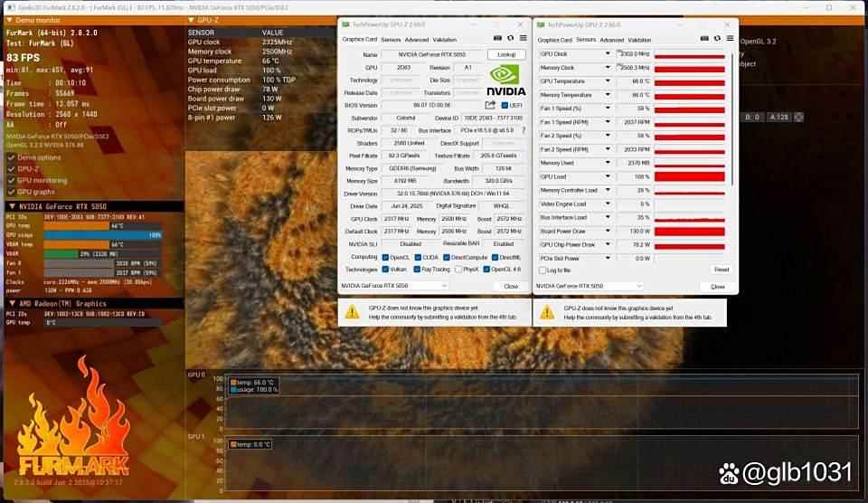Viewport: 868px width, 503px height.
Task: Toggle the Vulkan checkbox
Action: pos(385,270)
